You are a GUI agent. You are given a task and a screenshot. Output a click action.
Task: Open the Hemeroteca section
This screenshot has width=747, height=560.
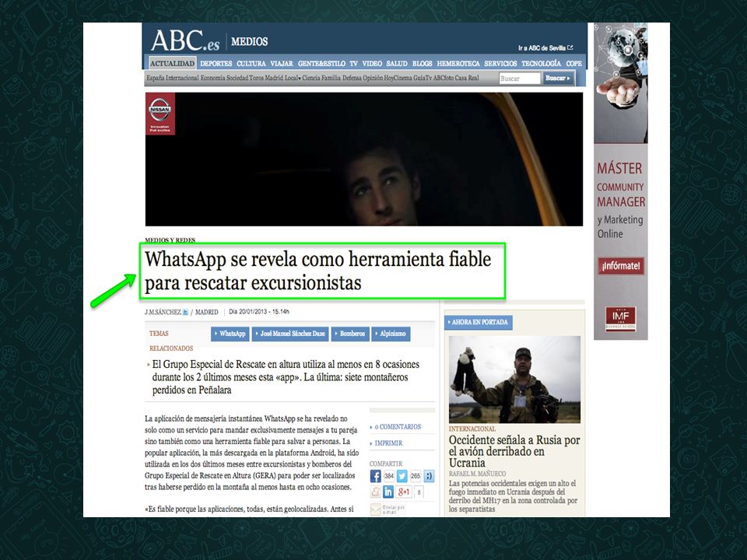458,63
